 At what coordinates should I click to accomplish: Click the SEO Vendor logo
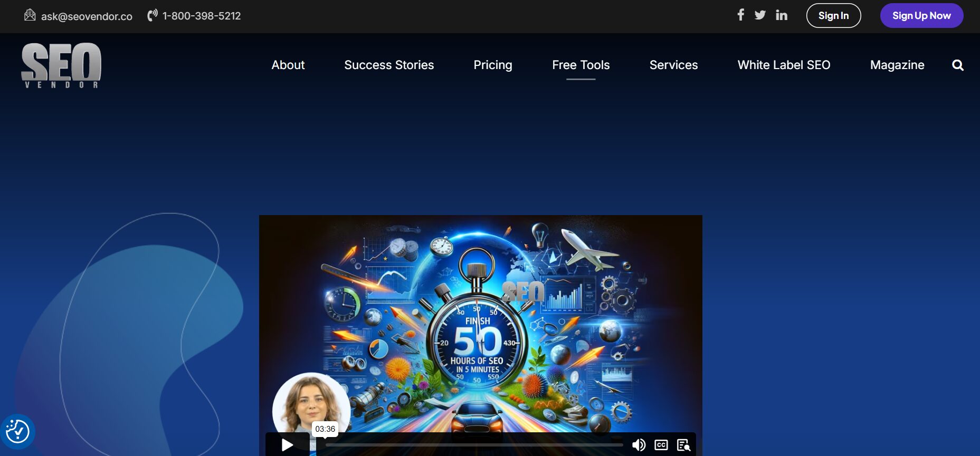click(x=61, y=65)
